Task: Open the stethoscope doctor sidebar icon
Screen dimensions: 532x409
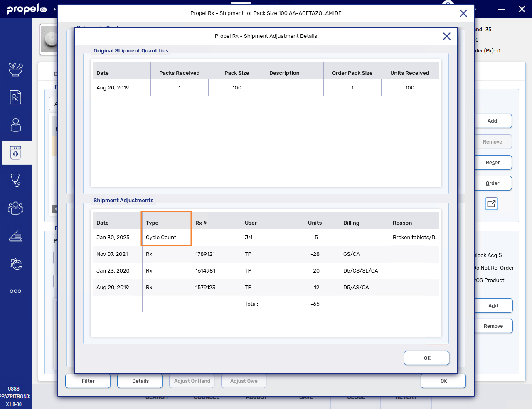Action: [x=16, y=180]
